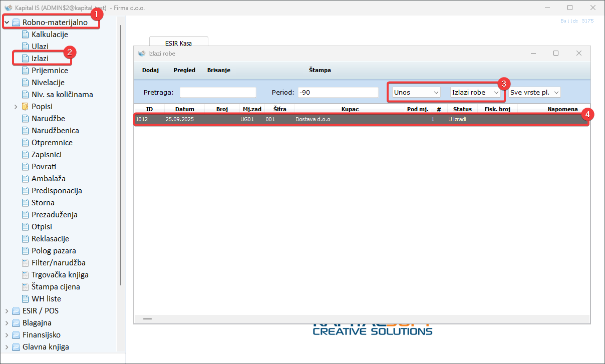The image size is (605, 364).
Task: Click the Pretraga search field
Action: point(218,92)
